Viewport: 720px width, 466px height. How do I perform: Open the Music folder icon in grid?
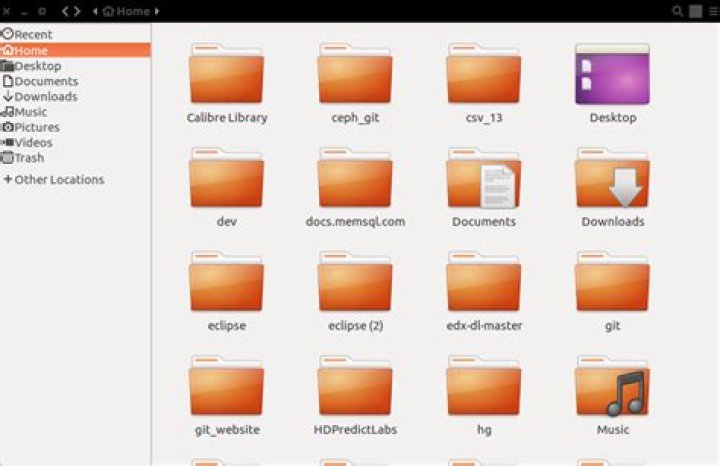point(612,386)
